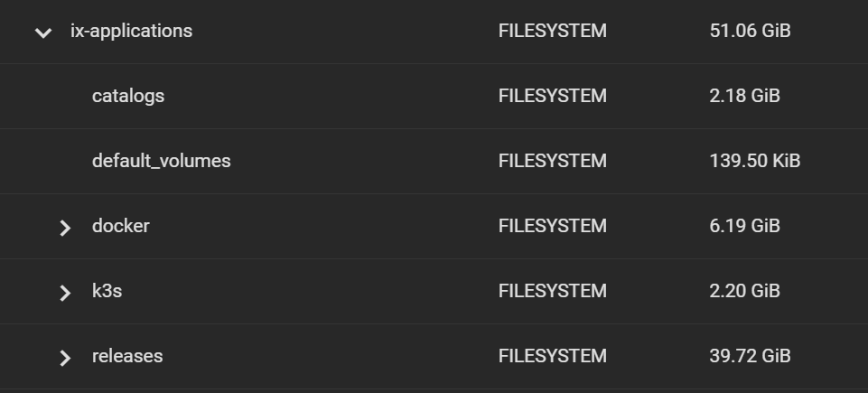Select the k3s dataset name
The width and height of the screenshot is (868, 393).
point(107,291)
